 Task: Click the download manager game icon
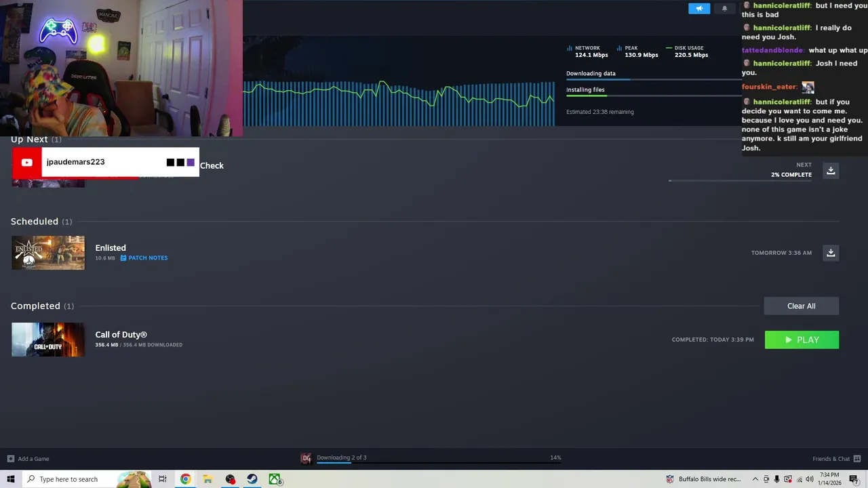307,458
